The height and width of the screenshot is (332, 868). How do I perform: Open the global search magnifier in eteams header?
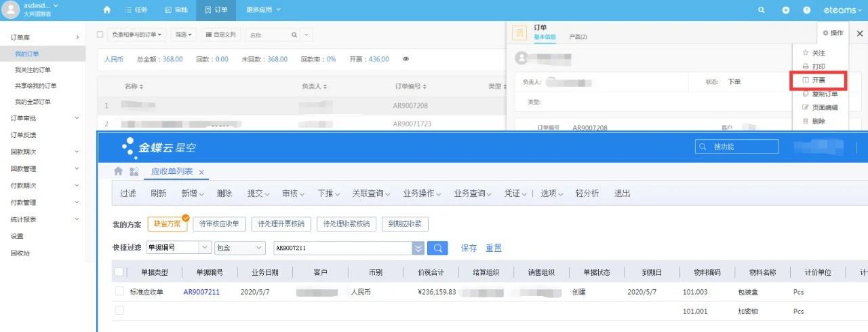[x=762, y=10]
